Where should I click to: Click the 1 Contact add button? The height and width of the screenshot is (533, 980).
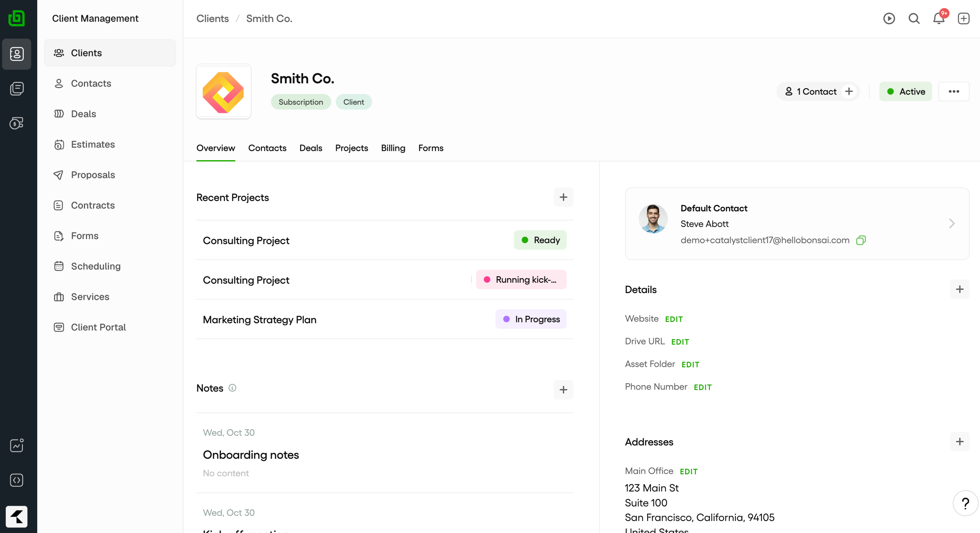click(849, 91)
